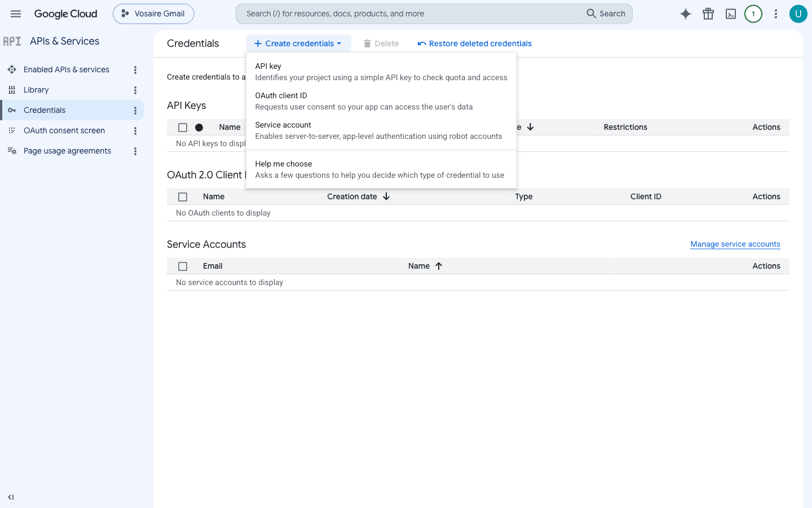812x508 pixels.
Task: Click the Library sidebar icon
Action: pos(12,90)
